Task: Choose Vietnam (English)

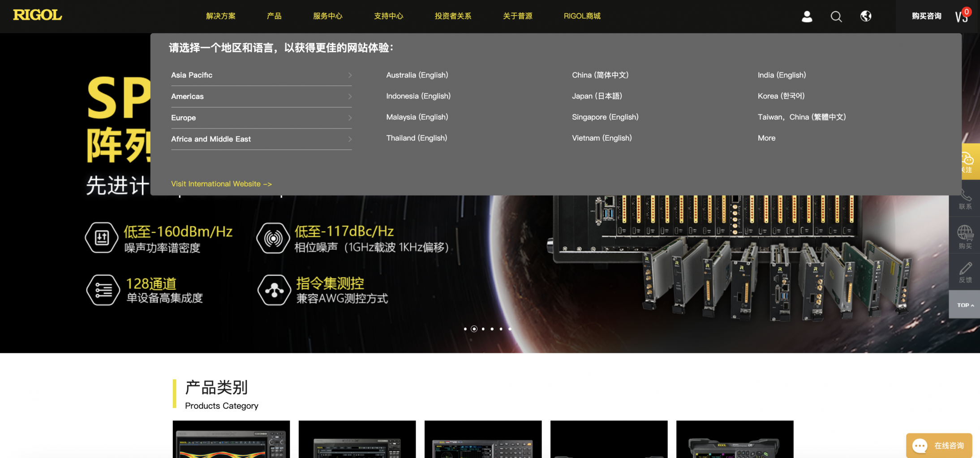Action: (602, 138)
